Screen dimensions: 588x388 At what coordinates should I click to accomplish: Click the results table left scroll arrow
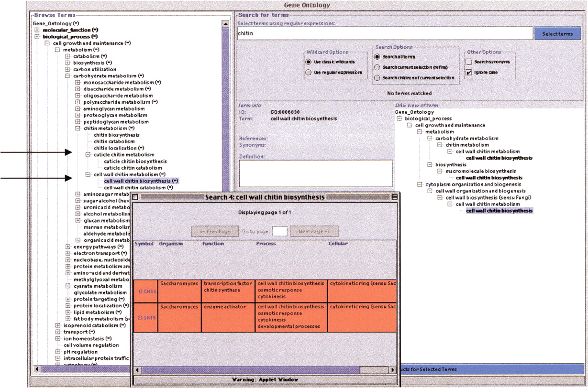click(x=138, y=370)
